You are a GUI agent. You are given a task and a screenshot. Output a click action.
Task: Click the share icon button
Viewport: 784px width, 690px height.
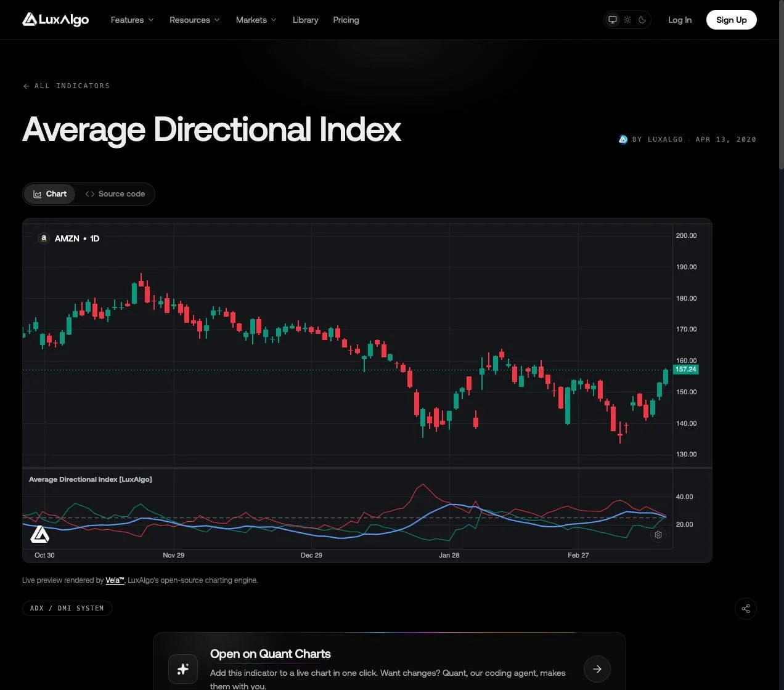746,609
